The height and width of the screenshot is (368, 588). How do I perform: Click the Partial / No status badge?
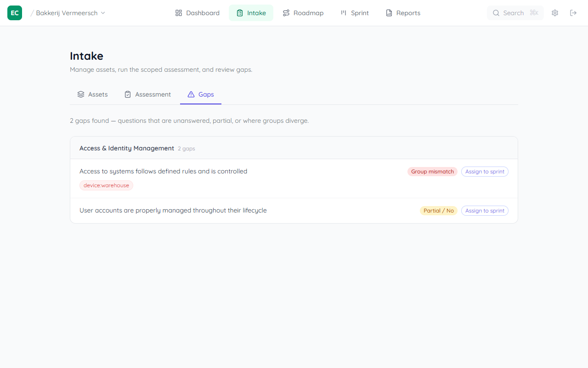(438, 211)
